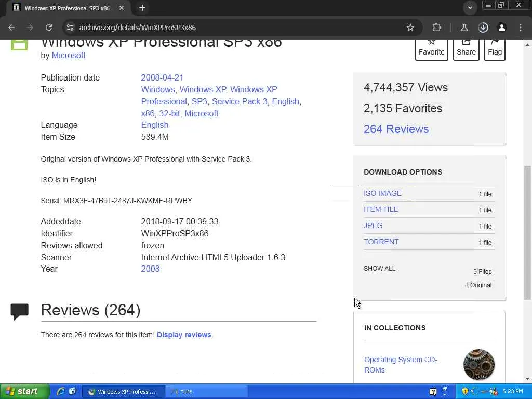Viewport: 532px width, 399px height.
Task: Flag this archive item
Action: point(495,50)
